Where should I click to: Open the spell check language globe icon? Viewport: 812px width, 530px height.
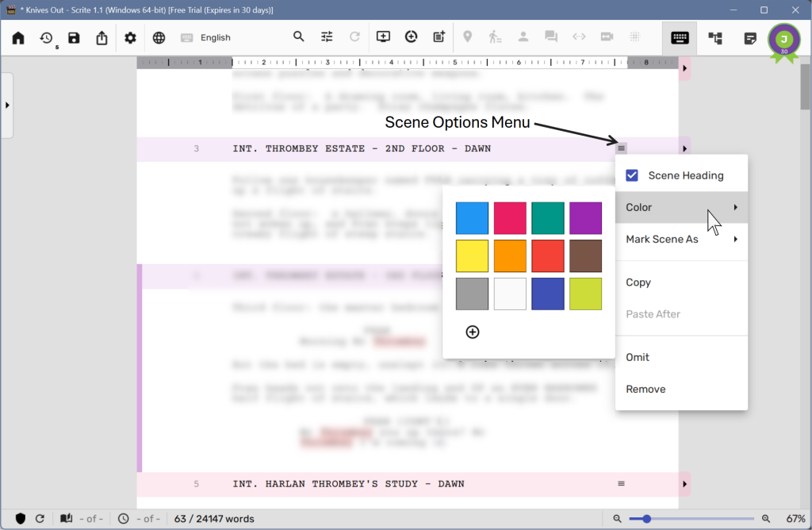(x=158, y=37)
